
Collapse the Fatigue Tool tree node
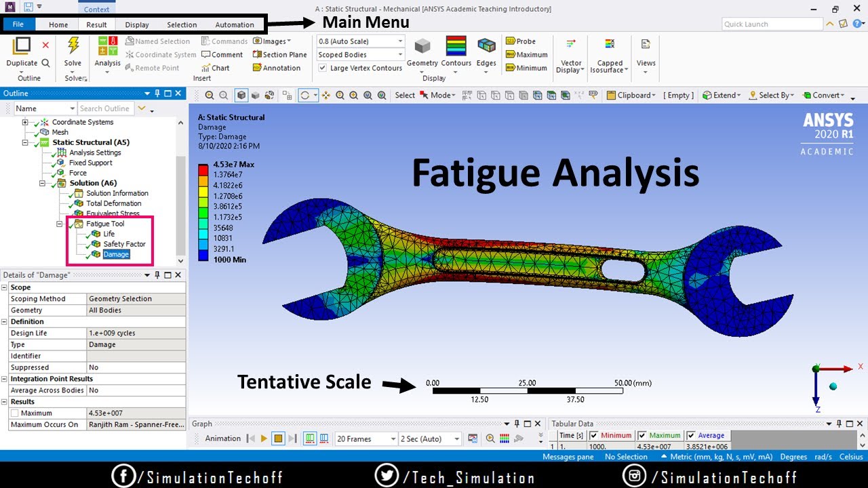pos(59,224)
